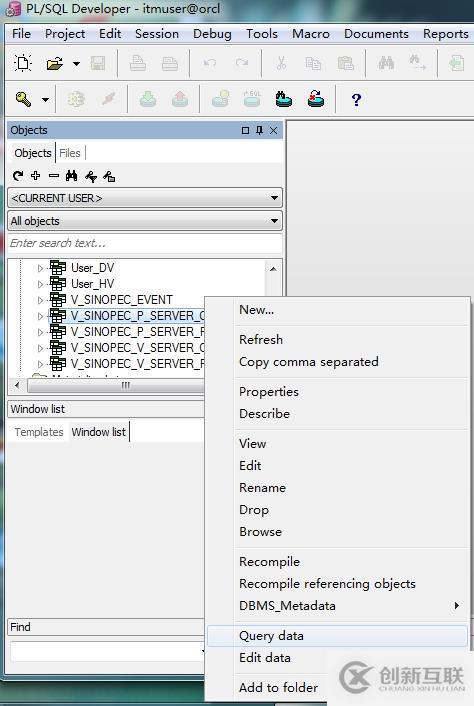Click the Find text input box
This screenshot has width=474, height=706.
point(107,652)
